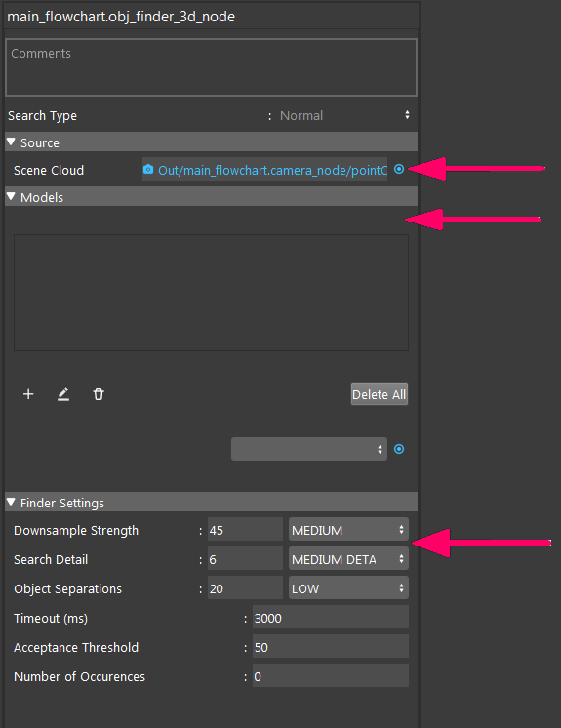Click the Scene Cloud link target icon
Image resolution: width=561 pixels, height=728 pixels.
point(399,170)
